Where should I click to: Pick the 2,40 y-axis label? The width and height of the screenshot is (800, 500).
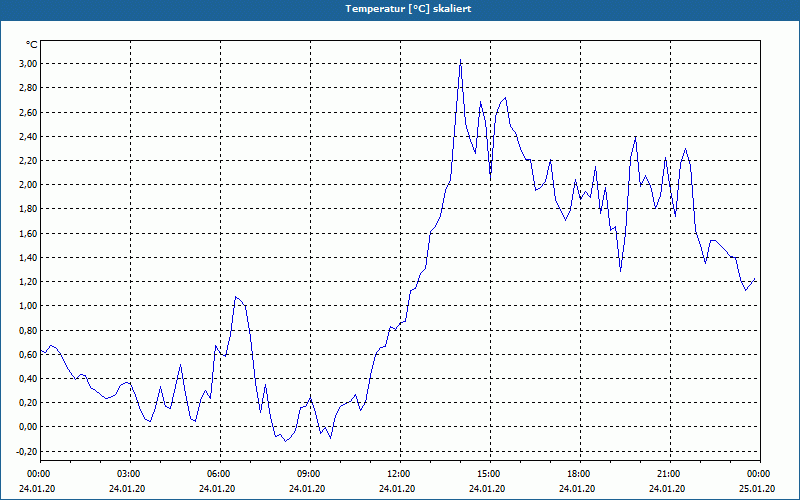[29, 136]
